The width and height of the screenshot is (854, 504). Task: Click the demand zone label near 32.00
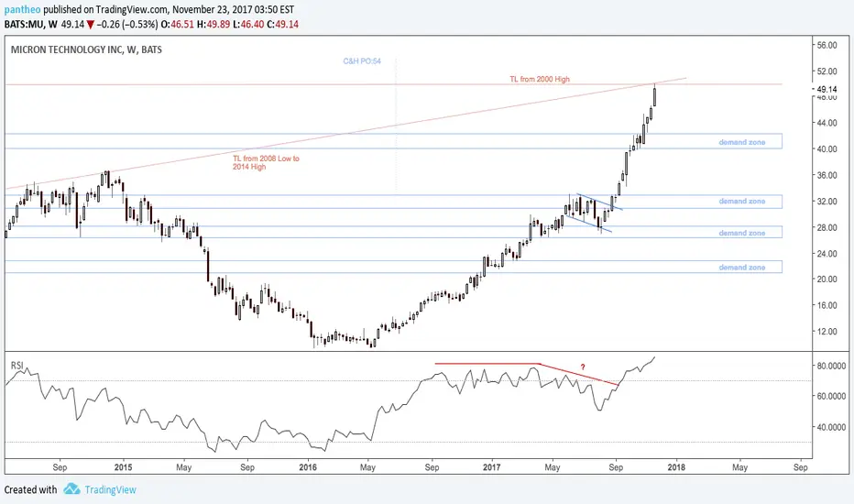click(742, 201)
